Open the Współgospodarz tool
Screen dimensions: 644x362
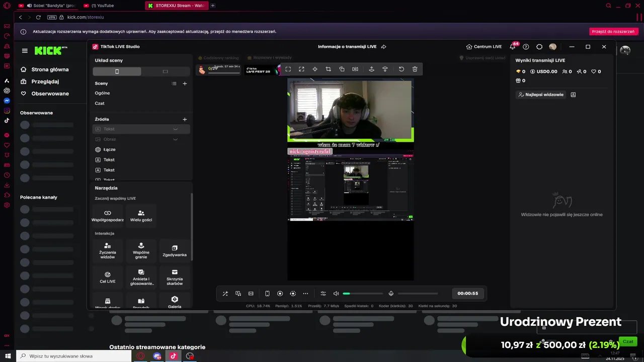coord(108,216)
